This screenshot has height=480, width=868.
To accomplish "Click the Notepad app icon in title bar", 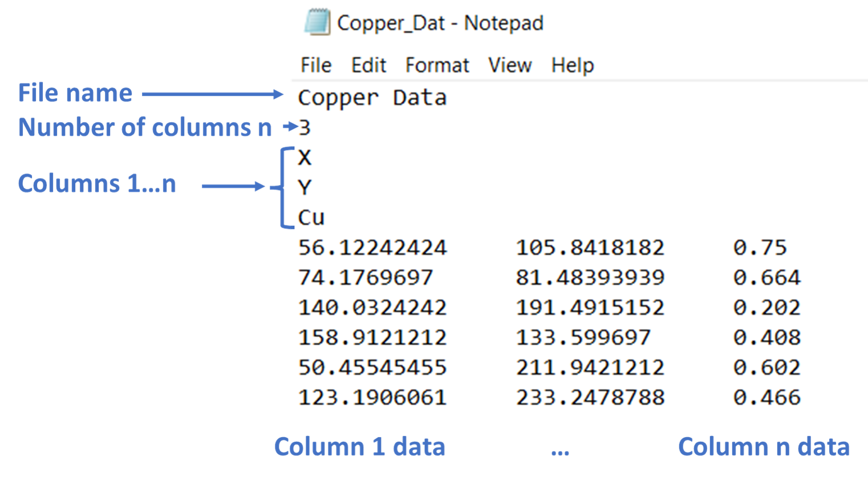I will [317, 22].
